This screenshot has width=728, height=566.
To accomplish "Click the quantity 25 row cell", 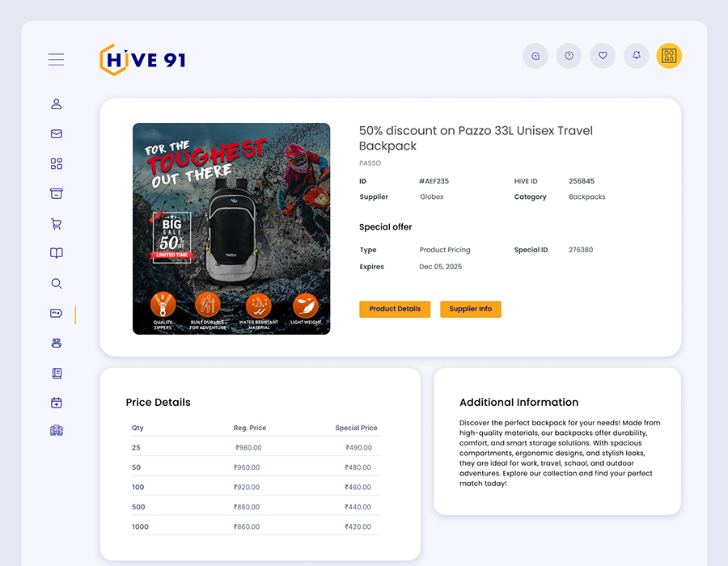I will (136, 448).
